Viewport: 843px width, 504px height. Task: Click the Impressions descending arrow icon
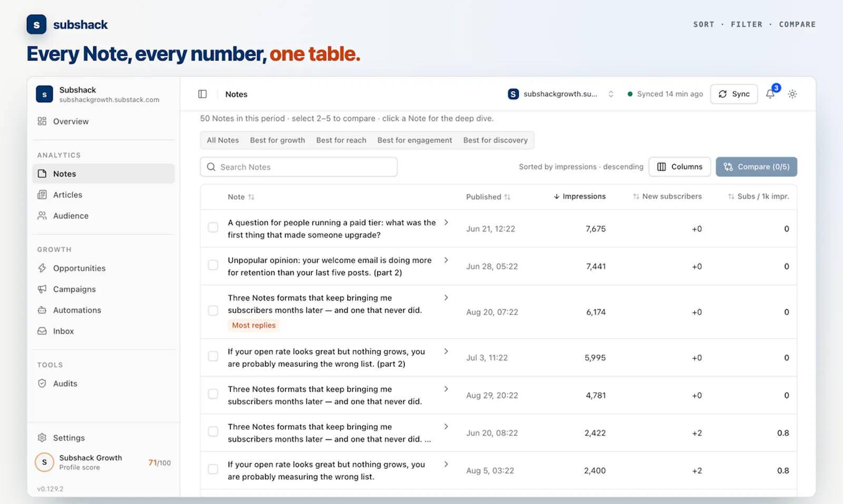(556, 196)
